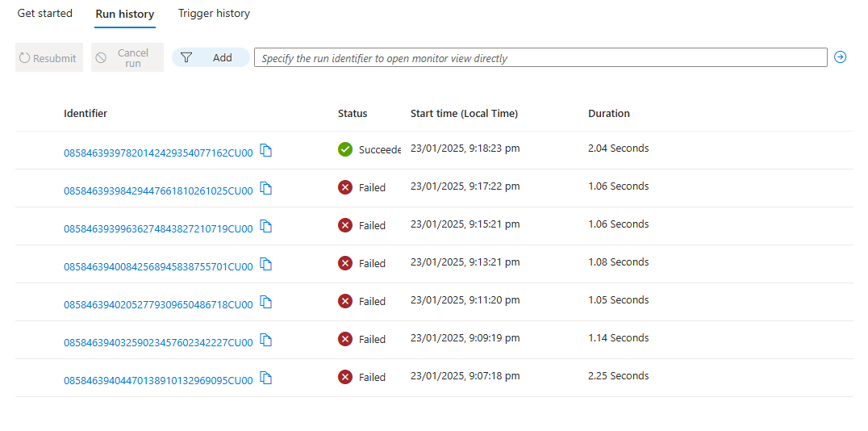The width and height of the screenshot is (868, 431).
Task: Copy identifier of the 9:07:18 pm run
Action: tap(266, 378)
